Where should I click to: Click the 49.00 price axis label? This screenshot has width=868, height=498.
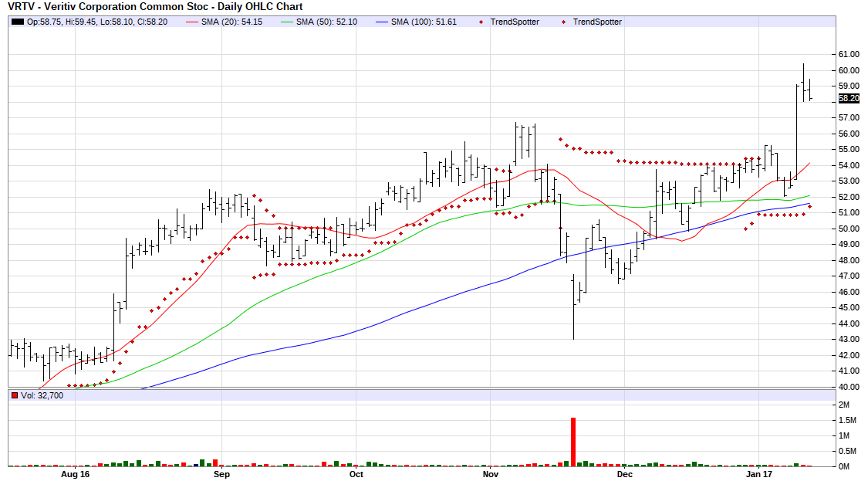click(849, 244)
